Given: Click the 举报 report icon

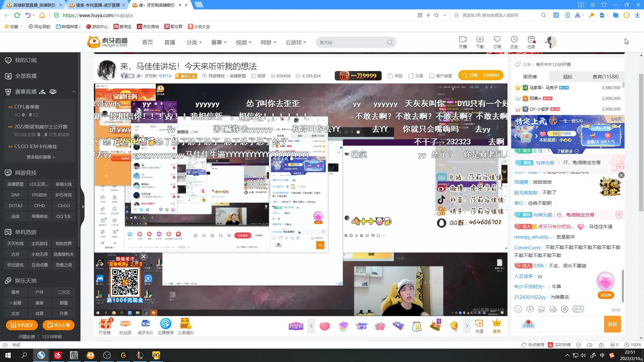Looking at the screenshot, I should 395,76.
